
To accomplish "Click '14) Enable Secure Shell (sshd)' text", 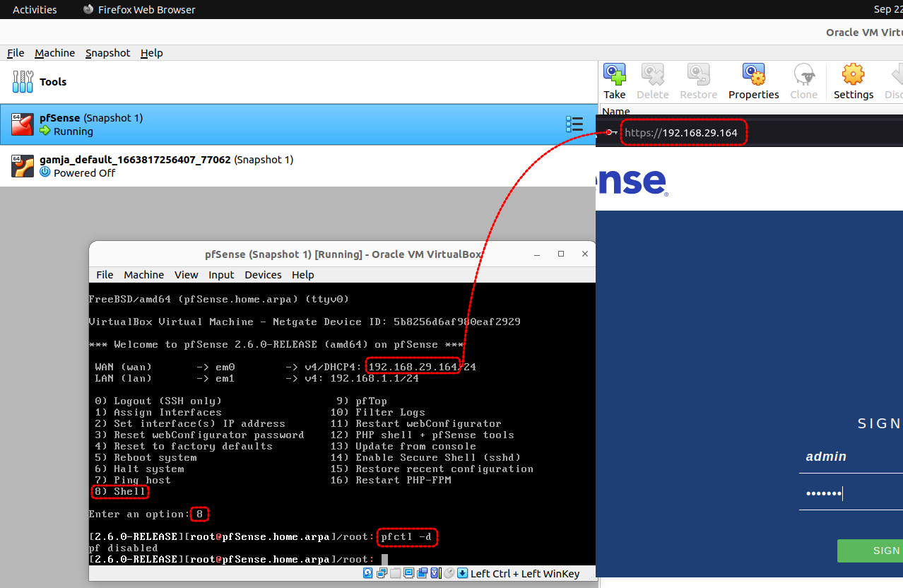I will tap(425, 457).
